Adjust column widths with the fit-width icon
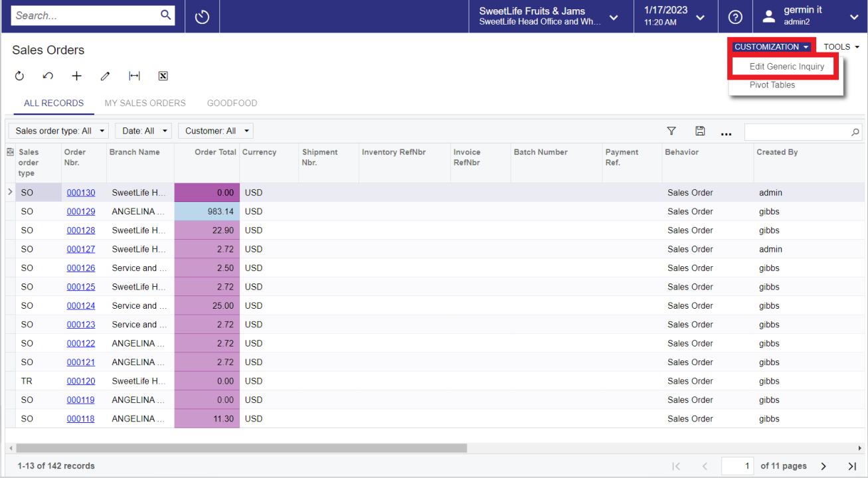Viewport: 868px width, 478px height. tap(134, 76)
